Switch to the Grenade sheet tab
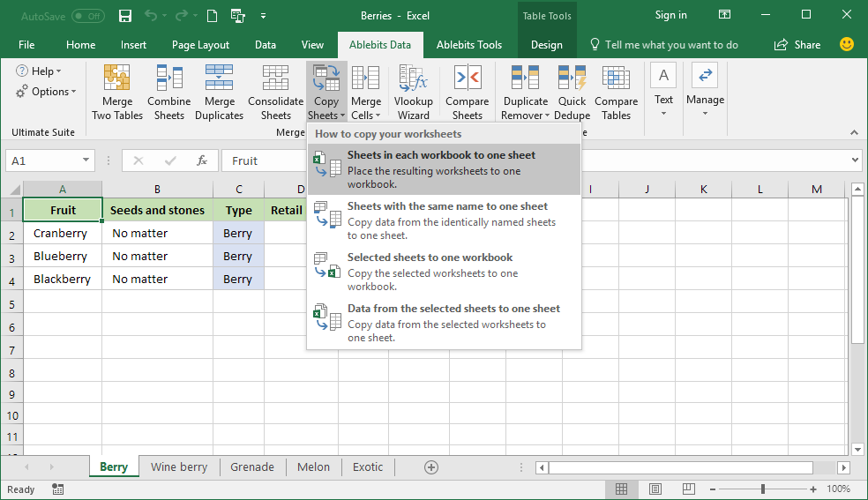Image resolution: width=868 pixels, height=500 pixels. (252, 466)
